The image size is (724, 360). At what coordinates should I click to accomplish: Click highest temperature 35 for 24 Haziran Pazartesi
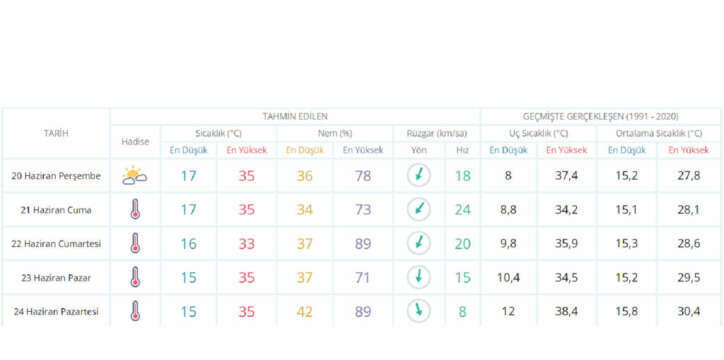pyautogui.click(x=247, y=312)
